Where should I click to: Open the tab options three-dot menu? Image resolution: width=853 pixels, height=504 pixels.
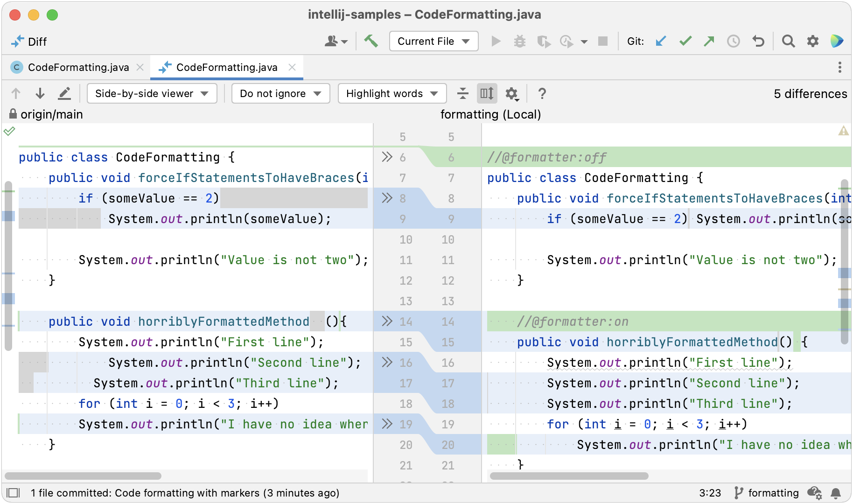(839, 67)
